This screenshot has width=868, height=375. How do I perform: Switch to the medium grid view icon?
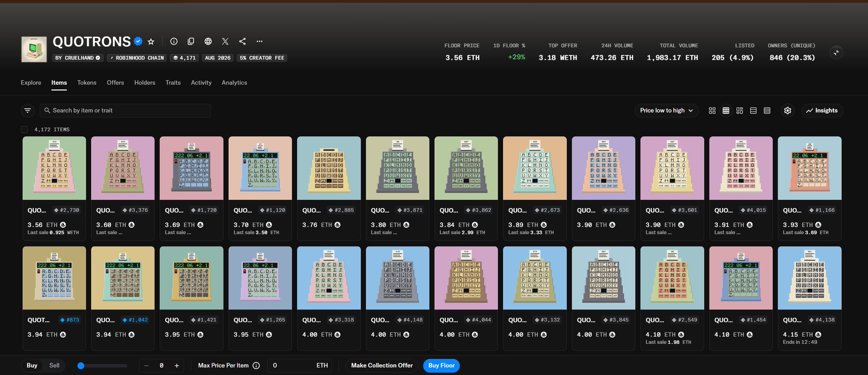(726, 111)
